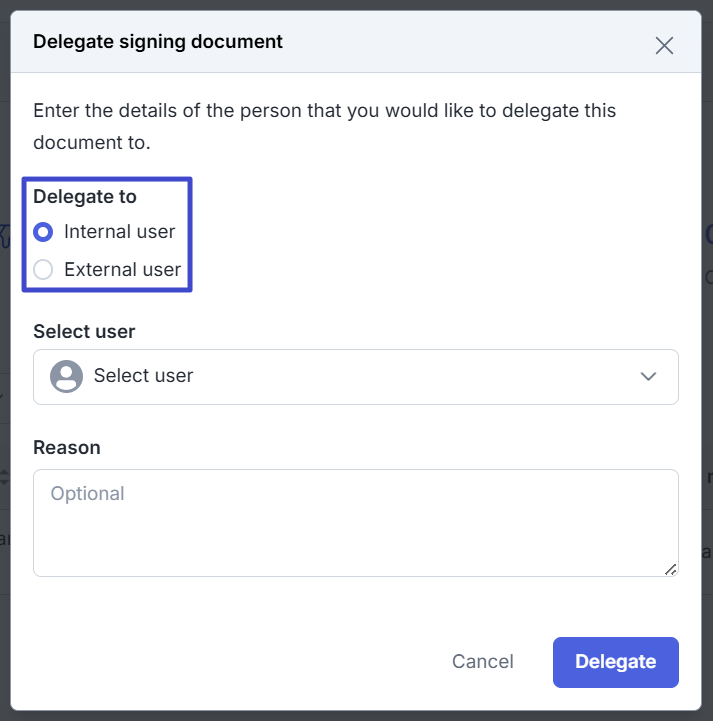The width and height of the screenshot is (713, 721).
Task: Choose the External user radio button
Action: [43, 269]
